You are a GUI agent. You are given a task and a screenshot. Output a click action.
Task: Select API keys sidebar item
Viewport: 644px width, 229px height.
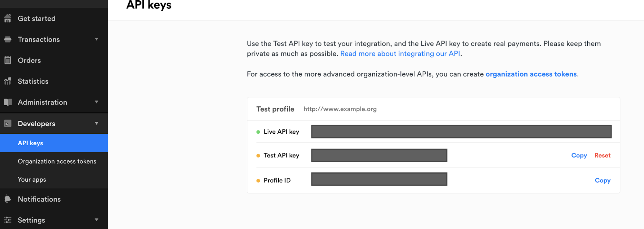tap(30, 143)
